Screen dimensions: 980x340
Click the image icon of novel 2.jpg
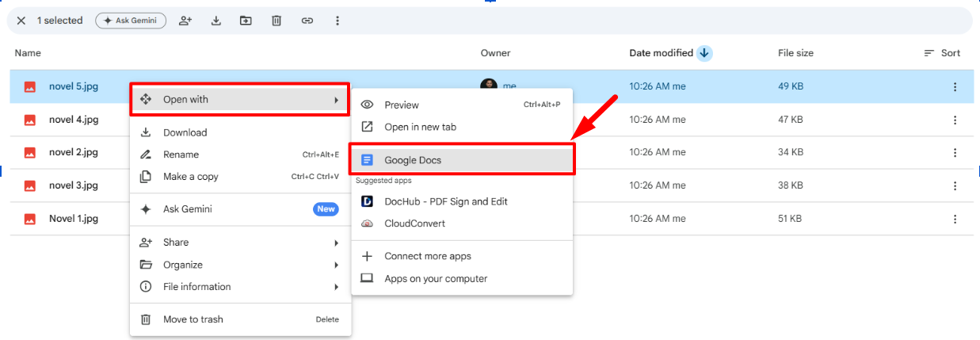[x=29, y=152]
